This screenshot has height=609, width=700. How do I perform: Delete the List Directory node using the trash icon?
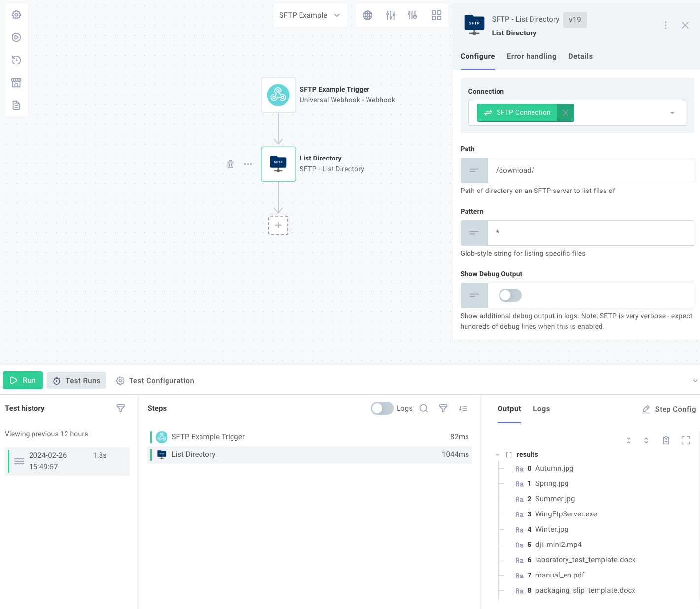pos(230,164)
